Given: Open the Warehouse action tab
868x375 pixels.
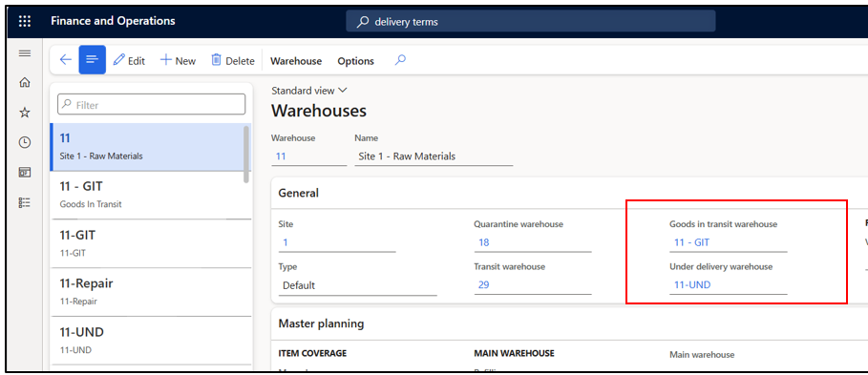Looking at the screenshot, I should (296, 61).
